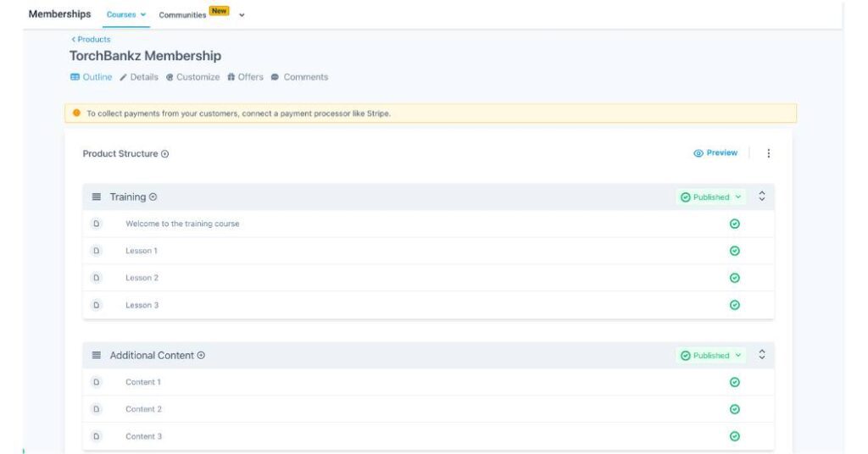This screenshot has width=868, height=454.
Task: Open the Details tab
Action: click(139, 77)
